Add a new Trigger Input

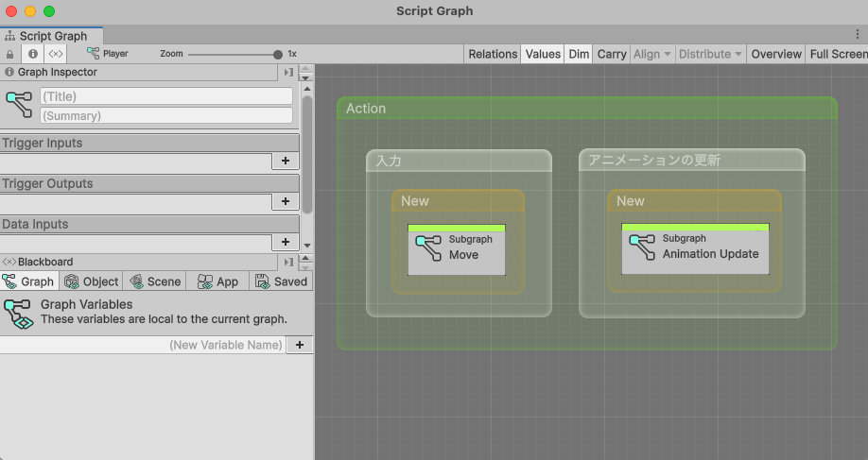click(x=286, y=161)
